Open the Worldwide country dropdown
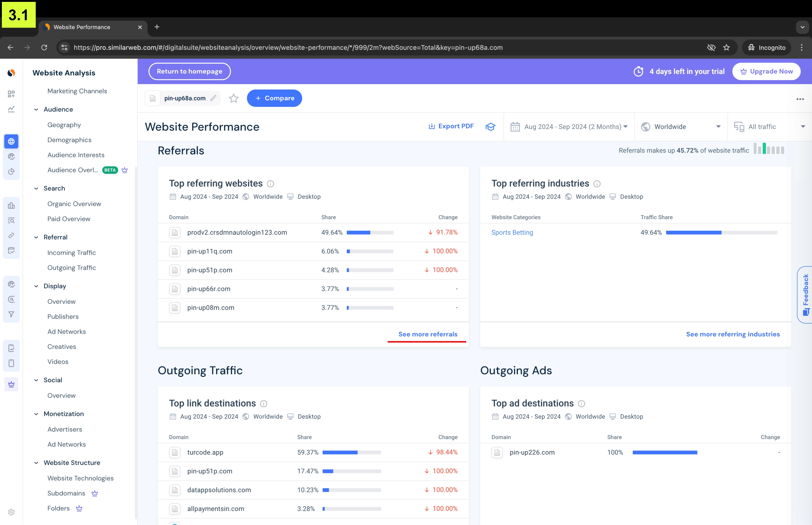The width and height of the screenshot is (812, 525). point(680,127)
